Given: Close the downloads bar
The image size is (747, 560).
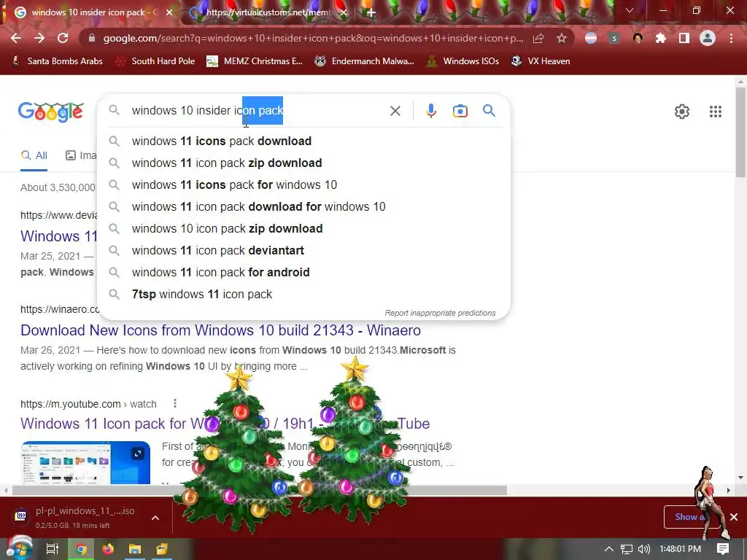Looking at the screenshot, I should 734,517.
